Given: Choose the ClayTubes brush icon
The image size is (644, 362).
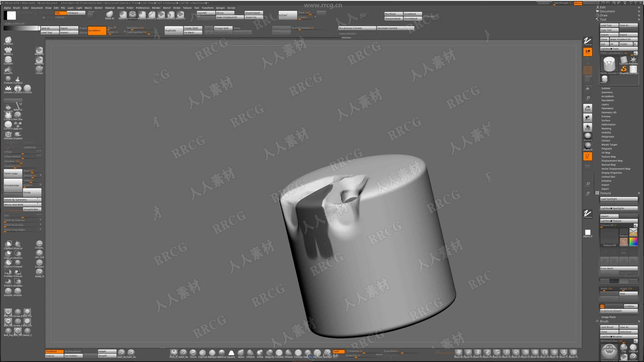Looking at the screenshot, I should tap(202, 352).
